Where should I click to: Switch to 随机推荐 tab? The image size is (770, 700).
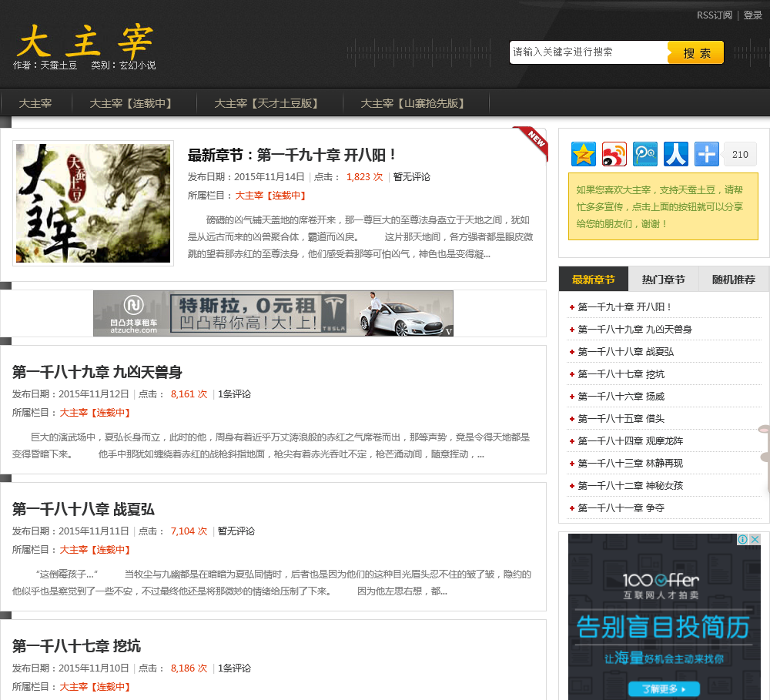[734, 280]
